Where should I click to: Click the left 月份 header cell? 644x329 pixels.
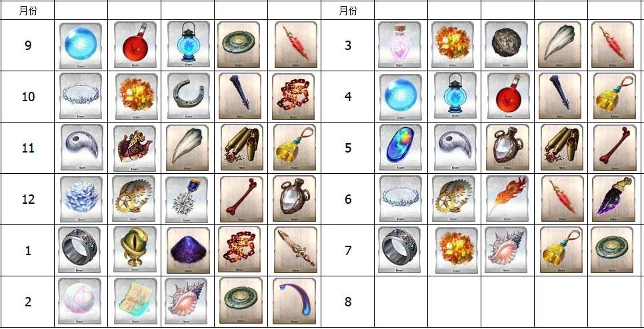[27, 11]
